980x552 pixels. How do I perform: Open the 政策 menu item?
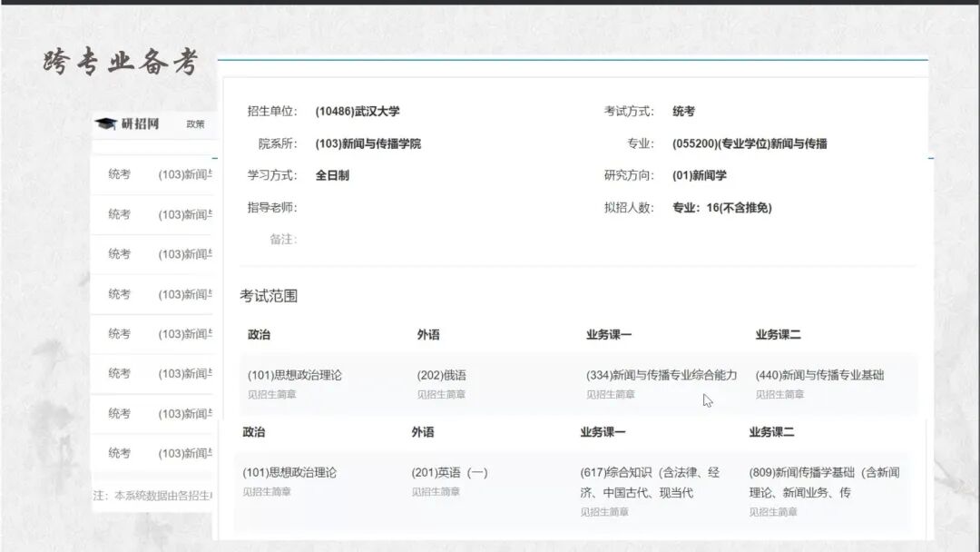[x=195, y=123]
